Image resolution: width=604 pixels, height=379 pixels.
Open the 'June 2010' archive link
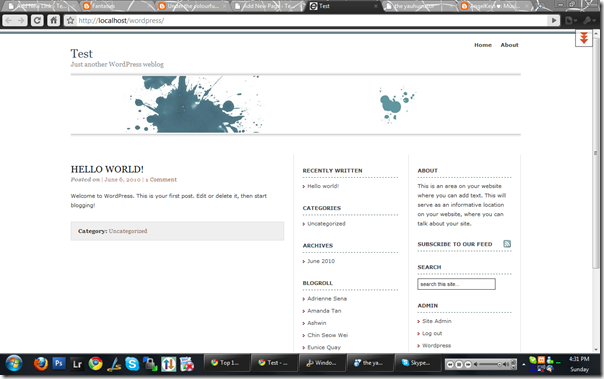(321, 261)
